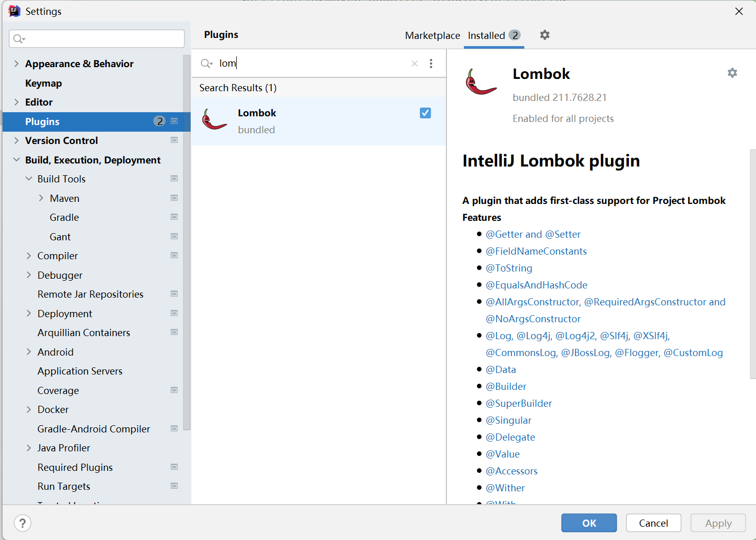756x540 pixels.
Task: Click the large Lombok chili logo in details
Action: click(x=481, y=82)
